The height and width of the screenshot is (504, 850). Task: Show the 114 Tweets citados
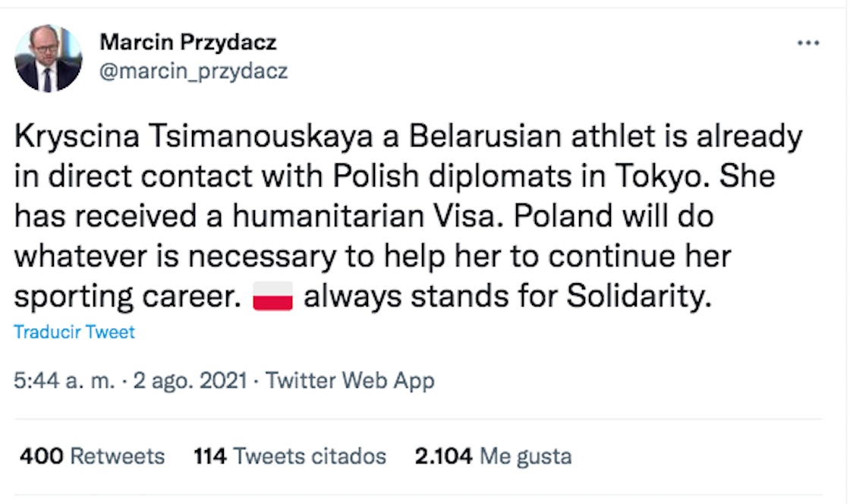[290, 456]
